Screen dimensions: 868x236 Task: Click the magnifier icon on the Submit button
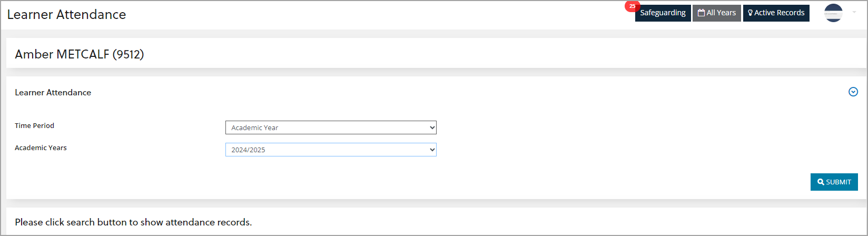(x=821, y=182)
